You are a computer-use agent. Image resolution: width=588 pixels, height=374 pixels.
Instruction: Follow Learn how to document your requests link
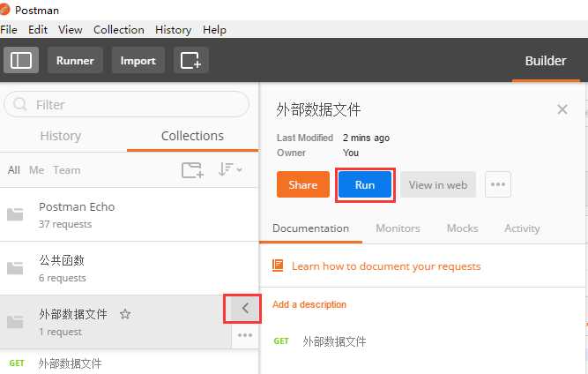[x=386, y=266]
